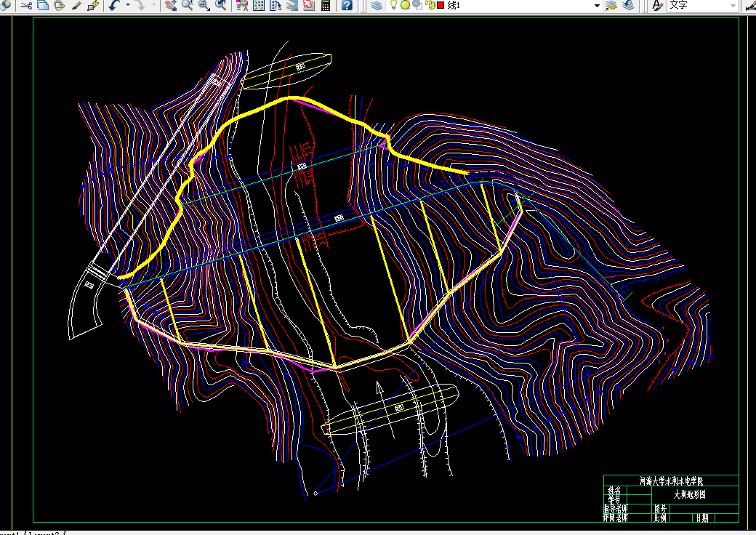The height and width of the screenshot is (535, 756).
Task: Click the 指导老师 label in title block
Action: coord(616,509)
